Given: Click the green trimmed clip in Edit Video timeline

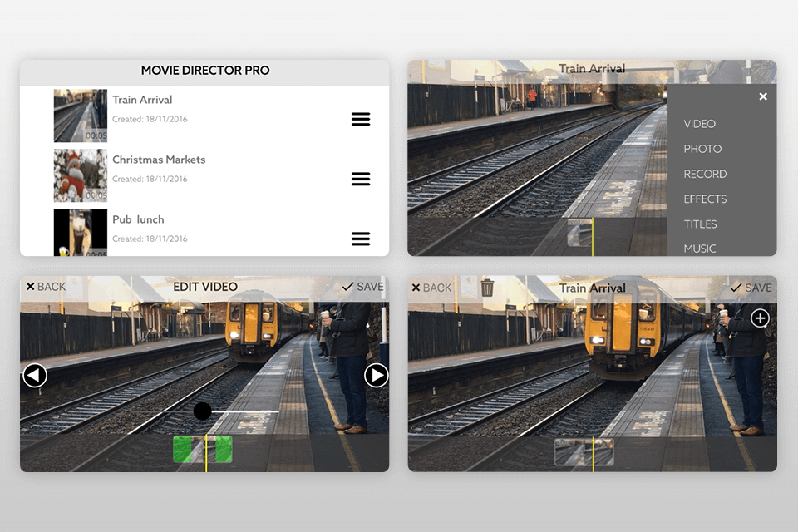Looking at the screenshot, I should tap(203, 449).
